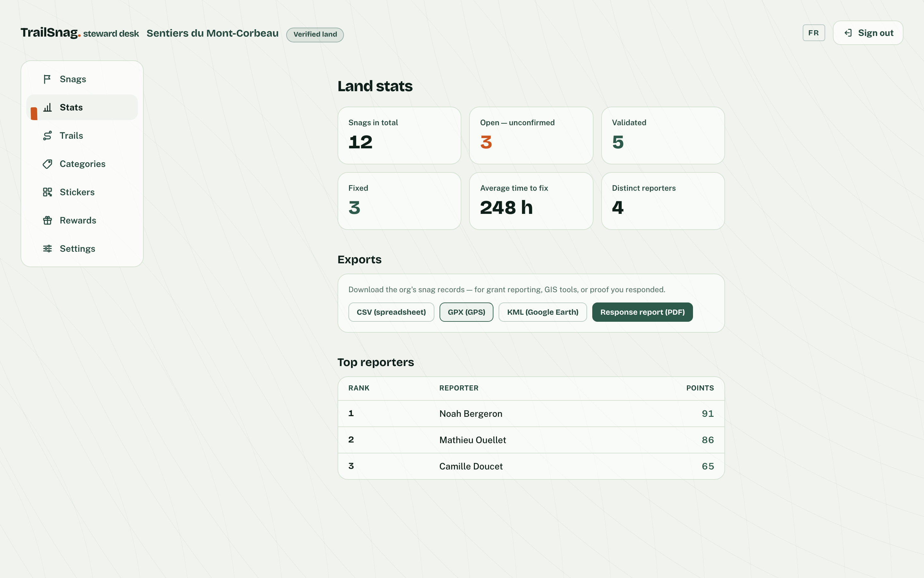Click the Top reporters heading
This screenshot has width=924, height=578.
click(x=376, y=363)
